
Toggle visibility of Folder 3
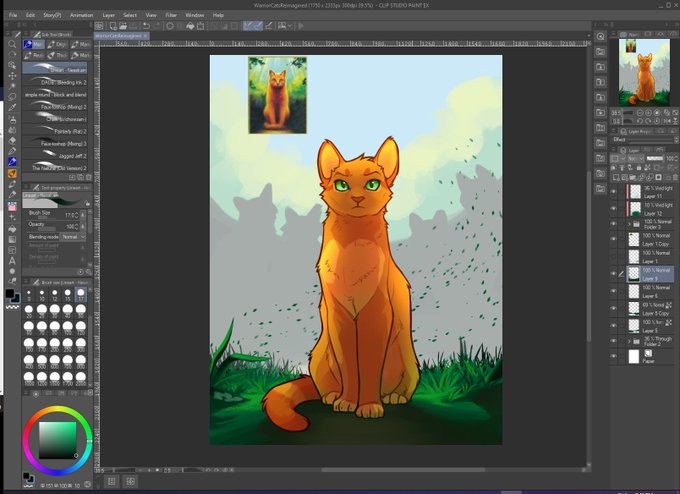[x=613, y=224]
